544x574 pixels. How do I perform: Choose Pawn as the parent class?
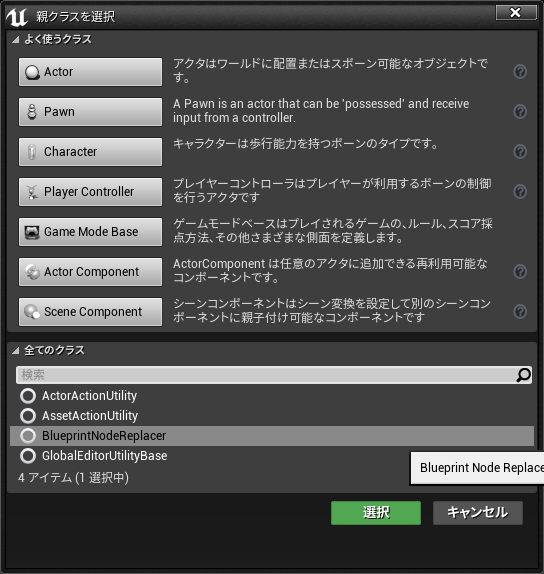coord(90,112)
